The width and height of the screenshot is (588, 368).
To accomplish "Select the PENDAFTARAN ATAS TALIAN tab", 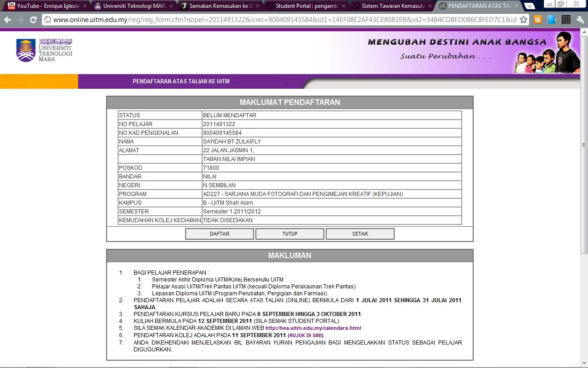I will 477,6.
